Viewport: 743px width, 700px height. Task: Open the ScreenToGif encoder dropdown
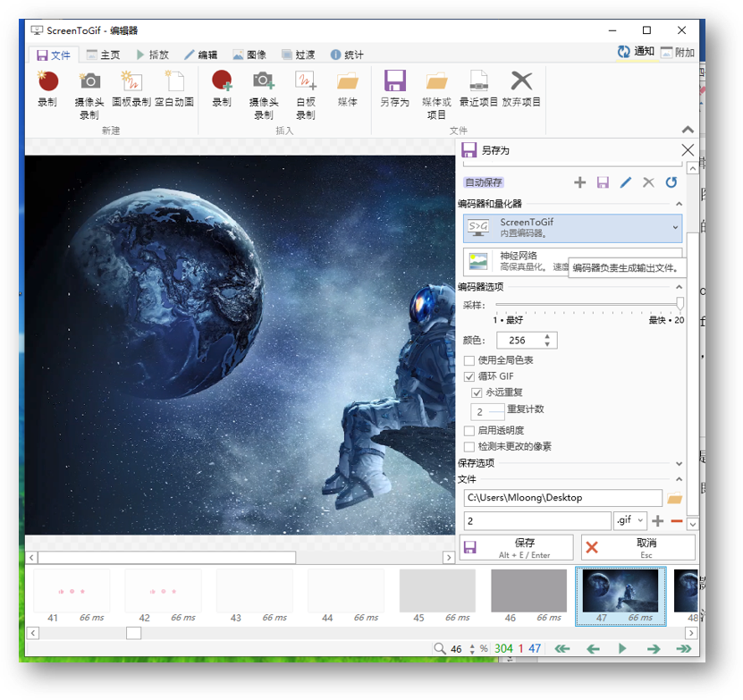pyautogui.click(x=572, y=228)
